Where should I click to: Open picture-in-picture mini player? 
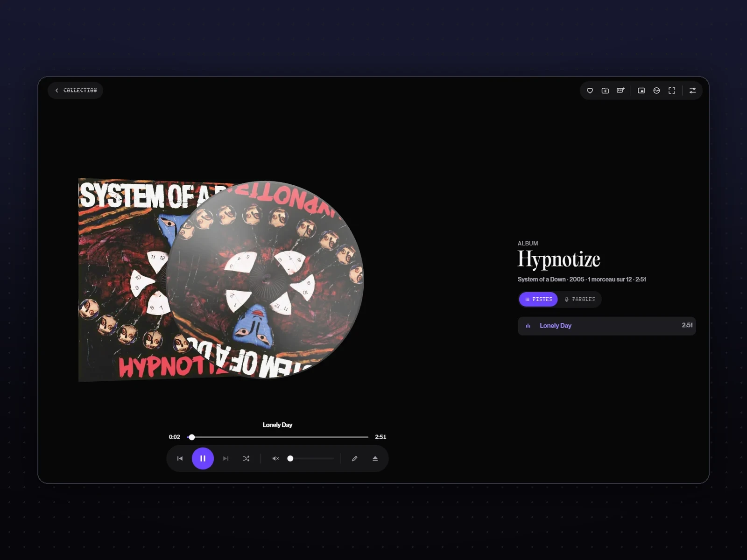point(641,91)
